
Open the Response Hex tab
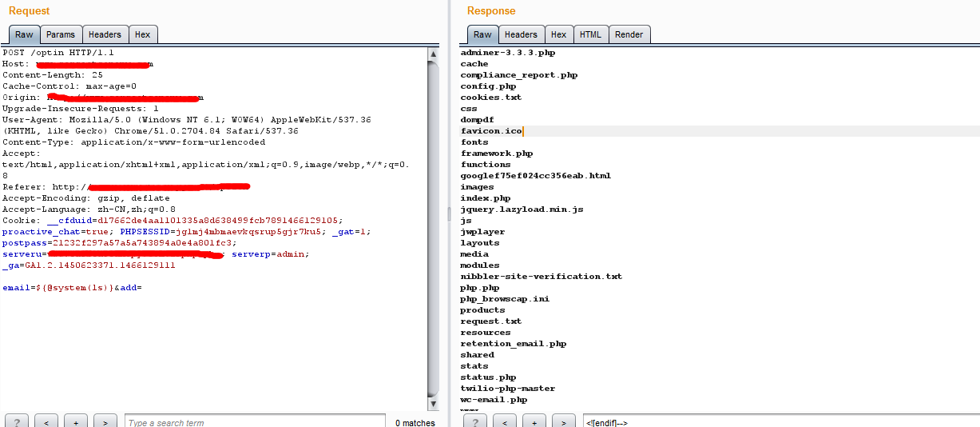(x=558, y=34)
